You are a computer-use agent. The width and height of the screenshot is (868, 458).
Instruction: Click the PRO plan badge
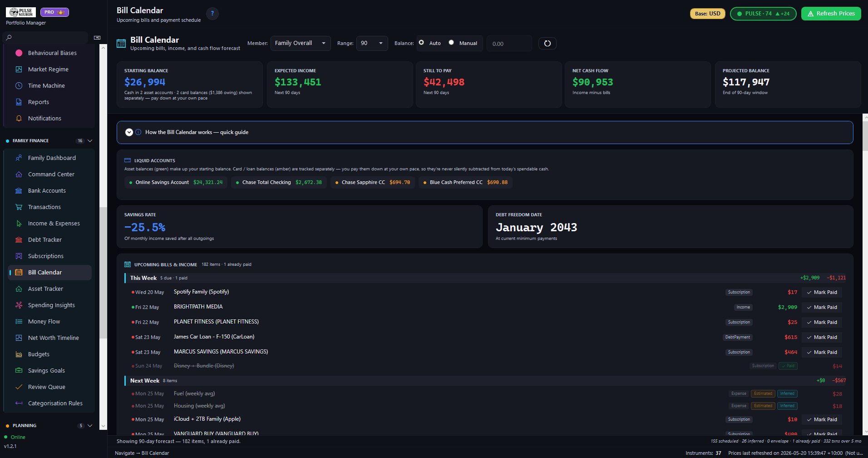(x=54, y=12)
